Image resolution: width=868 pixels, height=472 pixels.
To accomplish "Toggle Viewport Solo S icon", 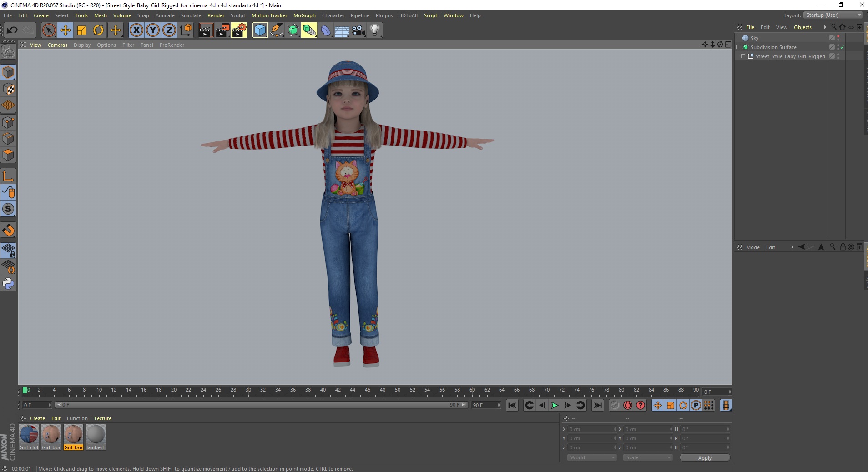I will coord(8,209).
